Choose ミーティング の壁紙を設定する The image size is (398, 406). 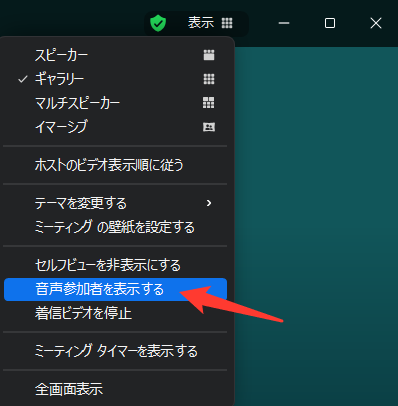pyautogui.click(x=115, y=227)
